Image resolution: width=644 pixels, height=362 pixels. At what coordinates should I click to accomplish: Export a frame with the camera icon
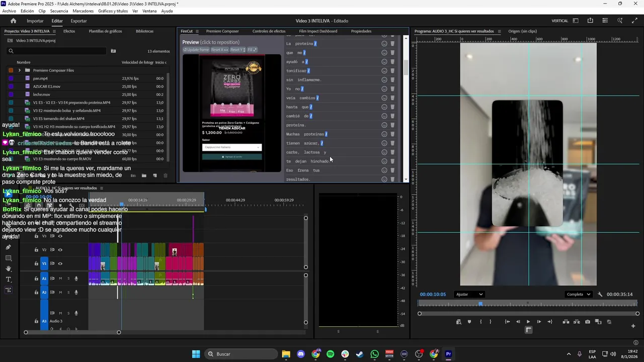coord(588,322)
